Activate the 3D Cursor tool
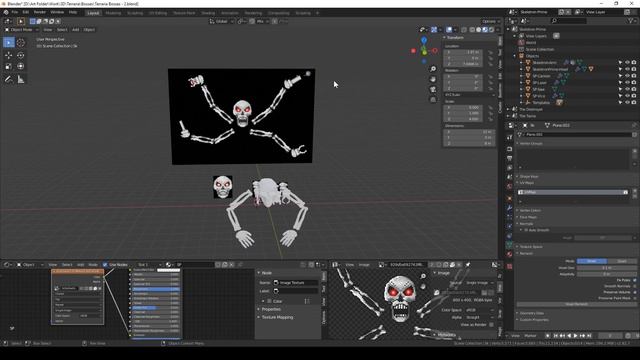 click(x=21, y=42)
